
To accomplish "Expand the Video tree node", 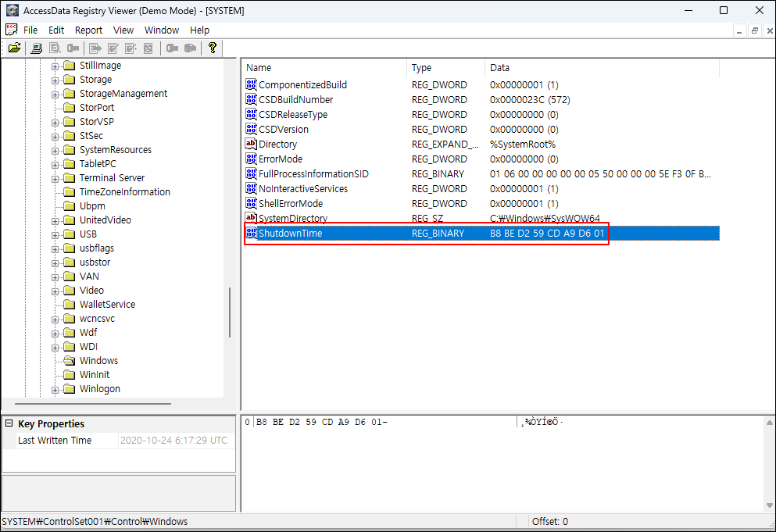I will (x=55, y=291).
